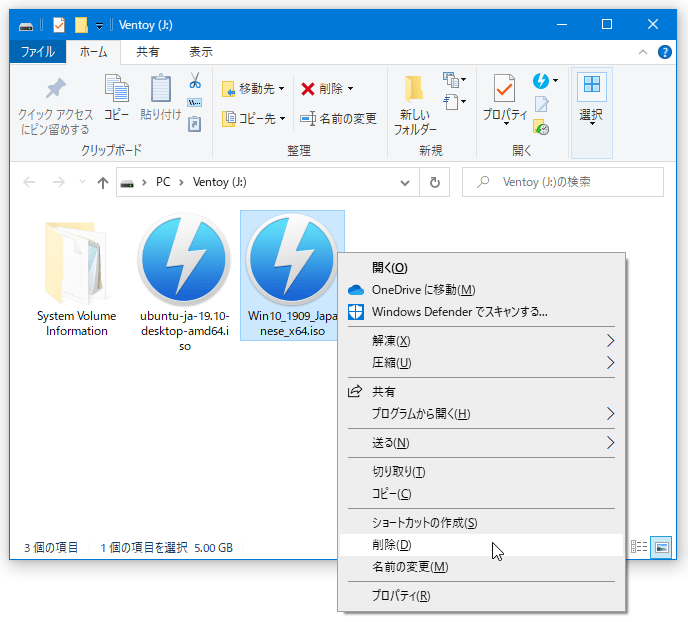The height and width of the screenshot is (622, 688).
Task: Switch to Share (共有) tab
Action: (147, 52)
